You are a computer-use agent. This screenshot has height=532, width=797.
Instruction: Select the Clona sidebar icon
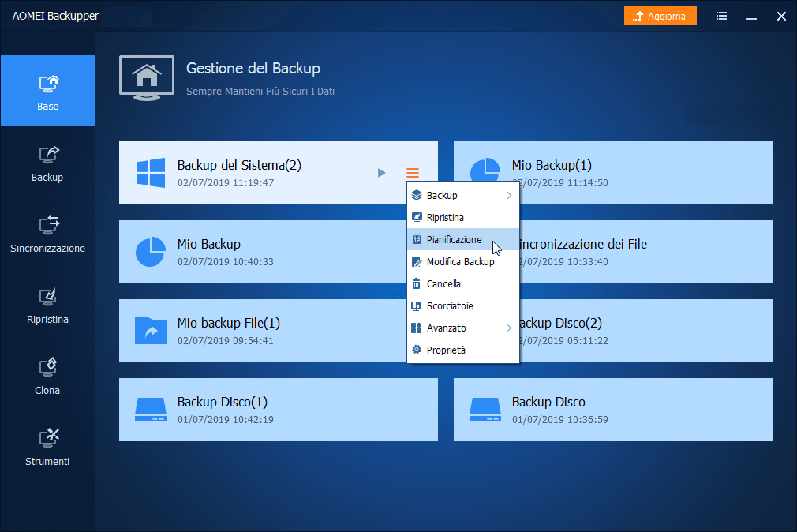(47, 376)
